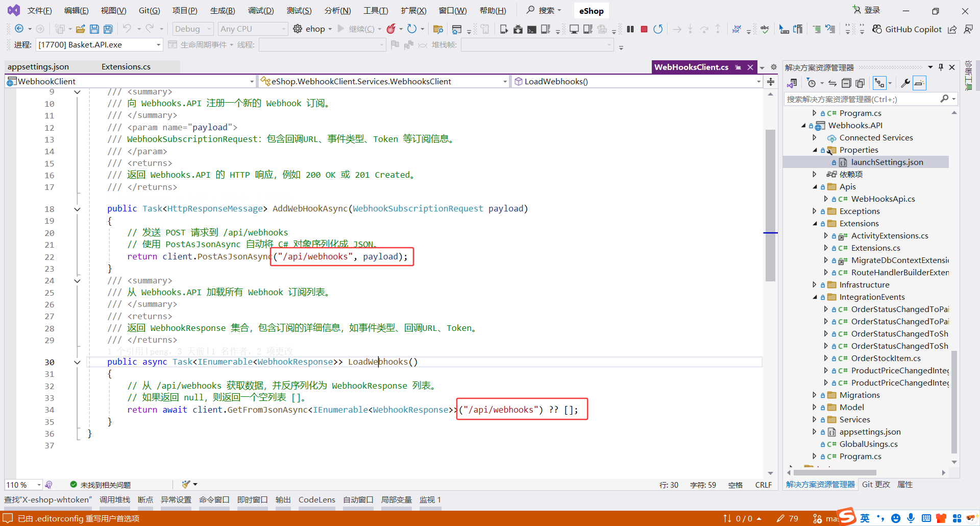Select WebHooksApi.cs in Solution Explorer
980x526 pixels.
[x=883, y=199]
